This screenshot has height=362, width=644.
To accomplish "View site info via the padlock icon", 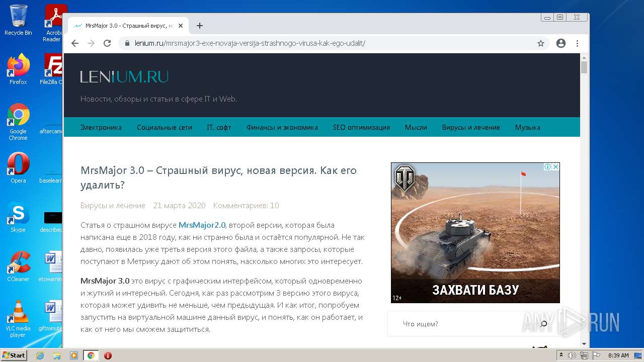I will (x=127, y=43).
